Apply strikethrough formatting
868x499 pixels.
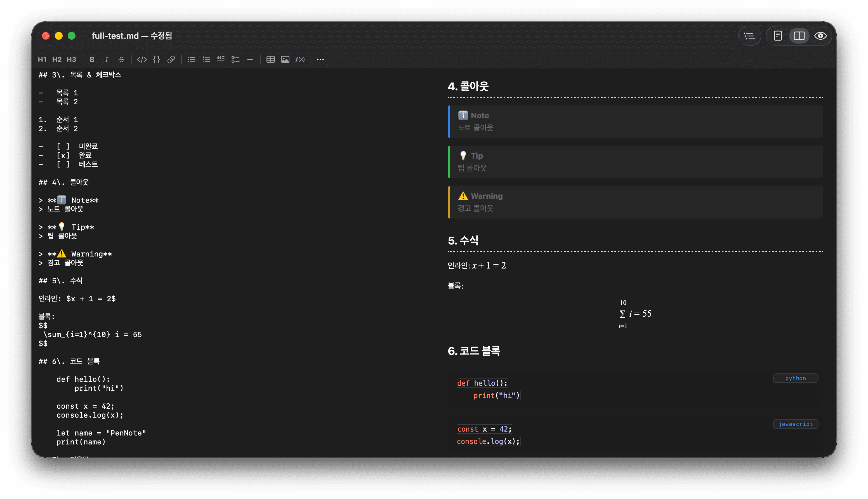[121, 59]
